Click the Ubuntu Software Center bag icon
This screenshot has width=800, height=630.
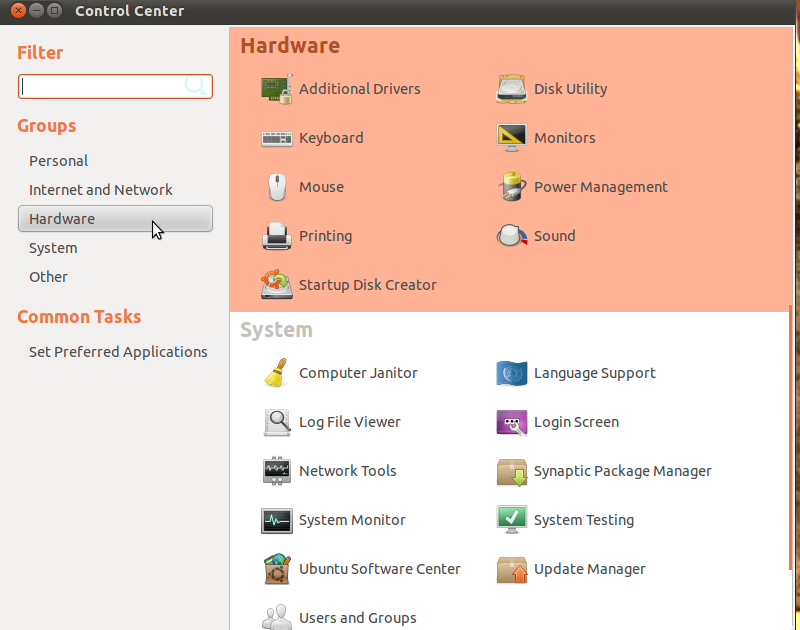(x=277, y=569)
